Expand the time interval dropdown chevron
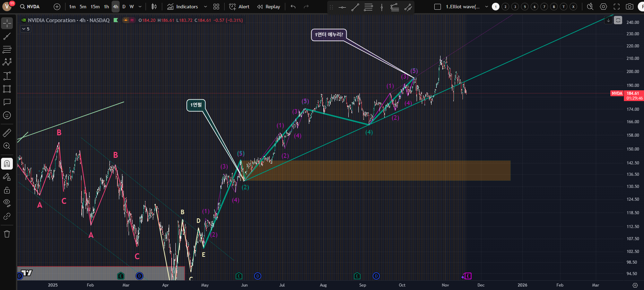644x290 pixels. click(140, 7)
